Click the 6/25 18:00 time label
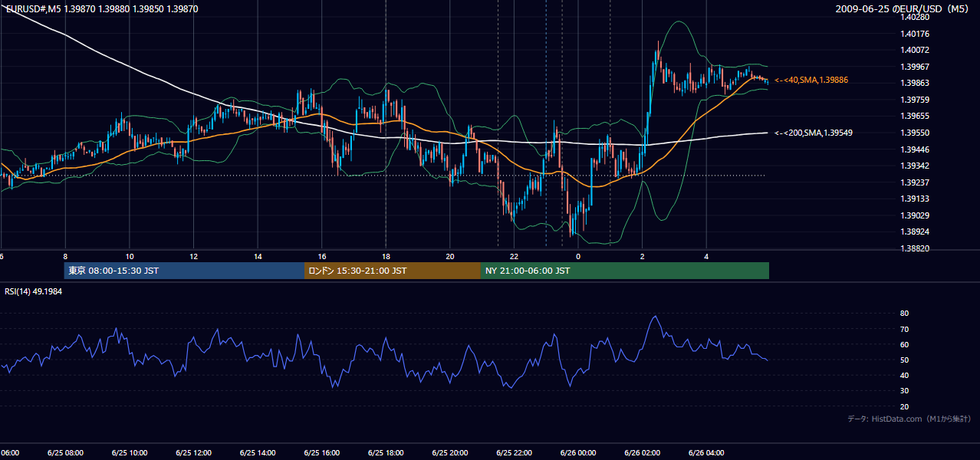Screen dimensions: 980x460 pyautogui.click(x=386, y=453)
